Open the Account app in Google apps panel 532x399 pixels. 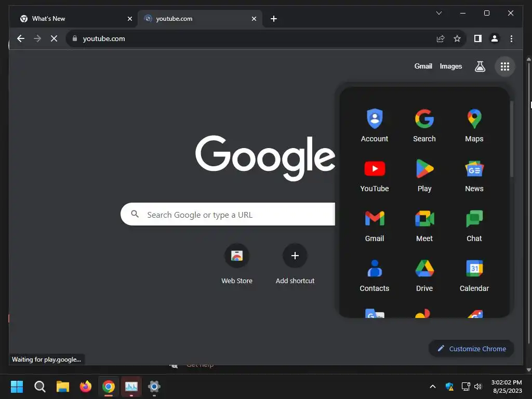[x=374, y=125]
